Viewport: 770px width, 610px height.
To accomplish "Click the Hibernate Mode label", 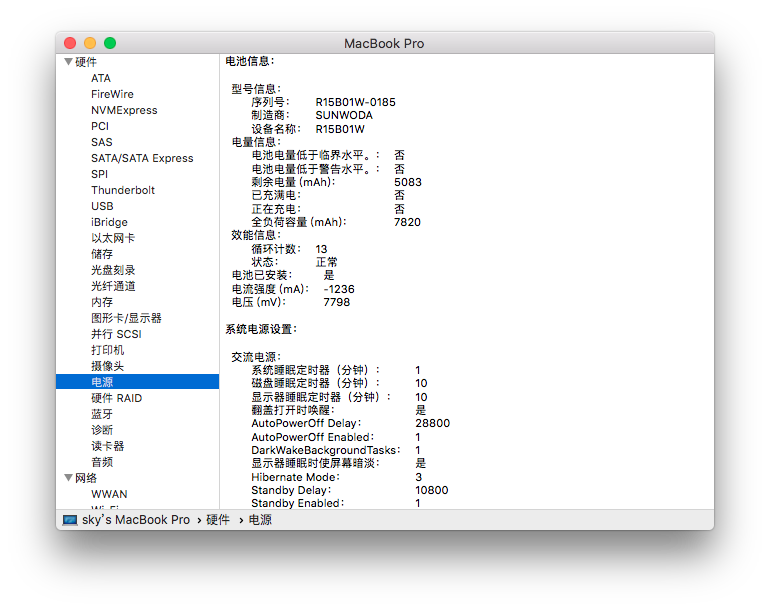I will pos(295,477).
